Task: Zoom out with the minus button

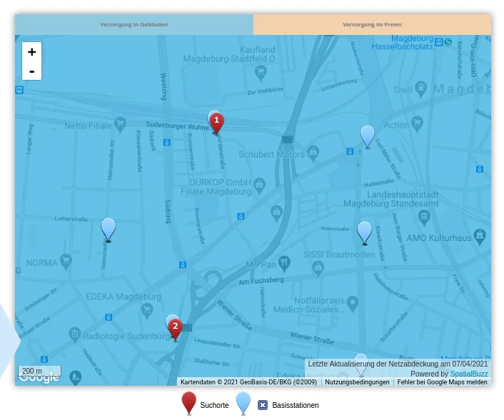Action: [31, 71]
